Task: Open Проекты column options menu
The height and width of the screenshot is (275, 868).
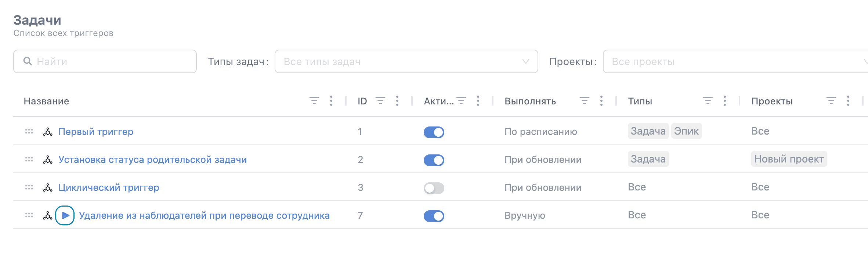Action: (848, 101)
